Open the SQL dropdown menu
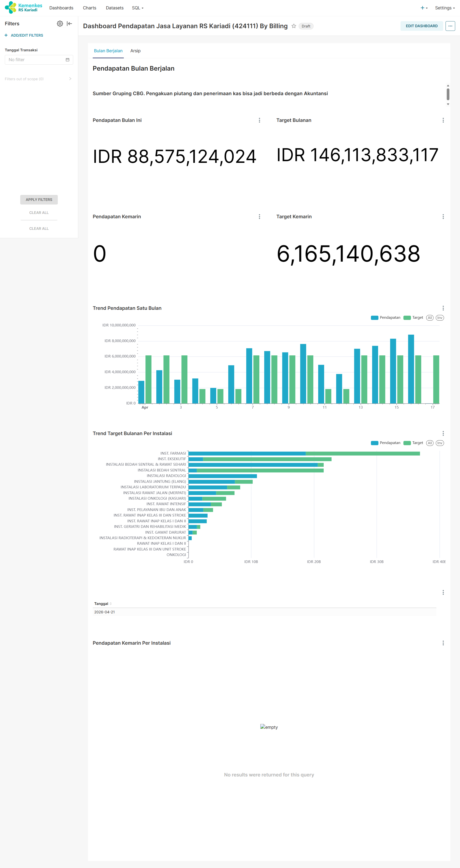This screenshot has height=868, width=460. tap(137, 8)
